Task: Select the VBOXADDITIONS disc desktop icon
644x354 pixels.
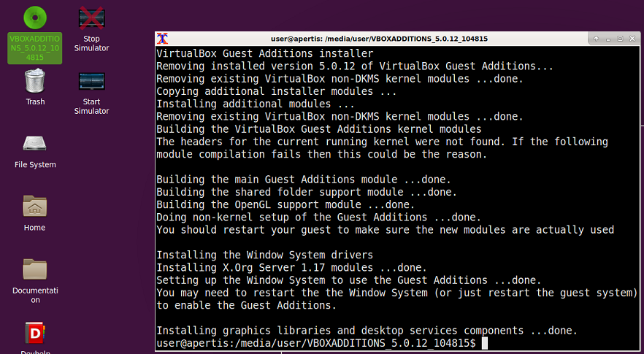Action: pos(35,18)
